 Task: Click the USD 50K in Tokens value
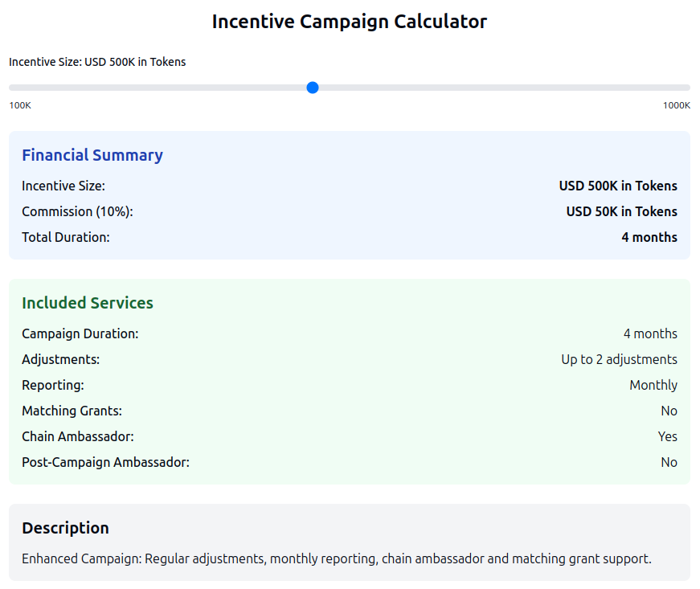[621, 211]
